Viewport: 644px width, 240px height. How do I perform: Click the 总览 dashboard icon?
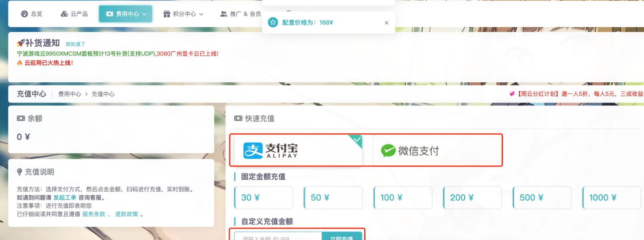pyautogui.click(x=24, y=14)
